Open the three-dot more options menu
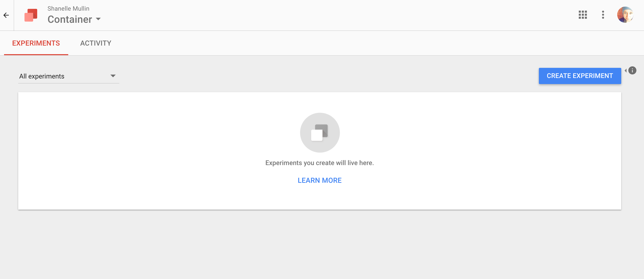Viewport: 644px width, 279px height. point(603,15)
